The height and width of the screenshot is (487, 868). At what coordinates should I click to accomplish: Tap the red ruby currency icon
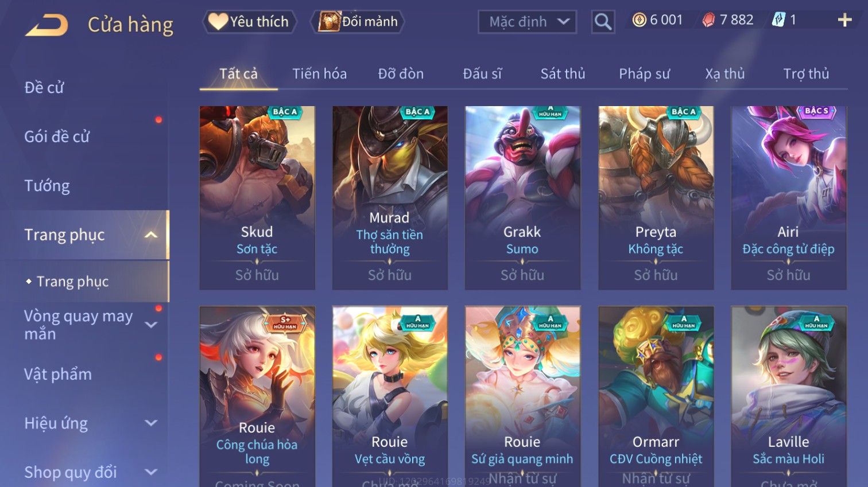pos(708,21)
